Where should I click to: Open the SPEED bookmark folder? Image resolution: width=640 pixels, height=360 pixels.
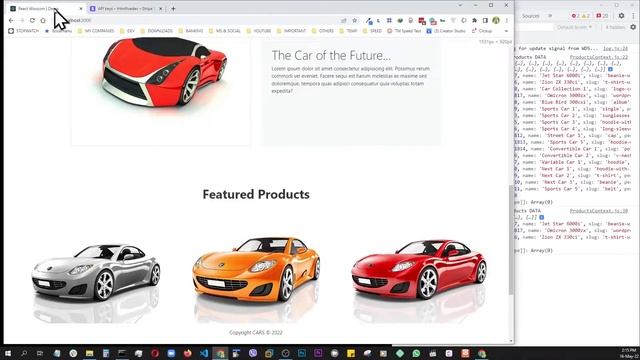(x=373, y=31)
